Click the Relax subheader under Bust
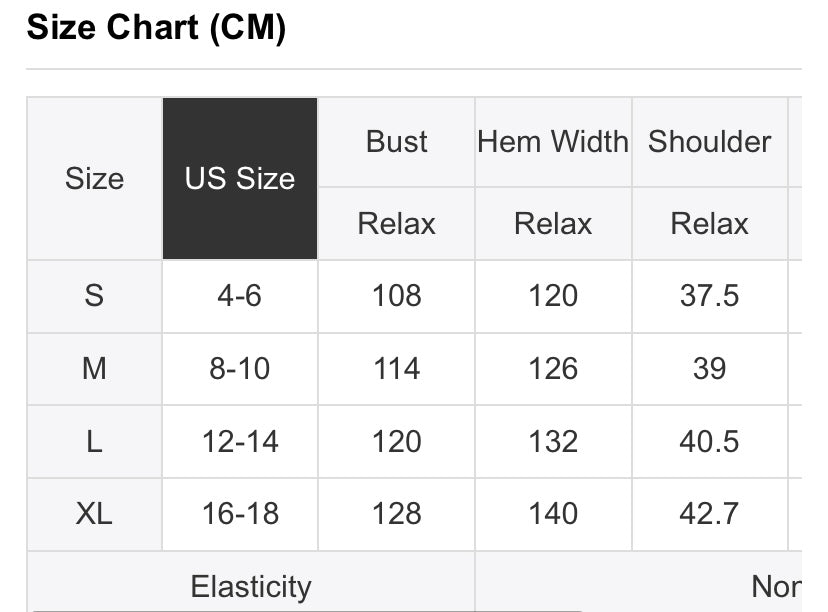The height and width of the screenshot is (612, 828). tap(397, 224)
